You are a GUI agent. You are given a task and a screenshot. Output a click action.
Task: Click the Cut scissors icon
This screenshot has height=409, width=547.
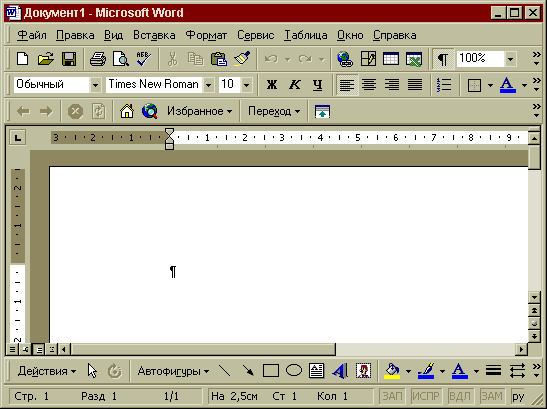coord(172,59)
